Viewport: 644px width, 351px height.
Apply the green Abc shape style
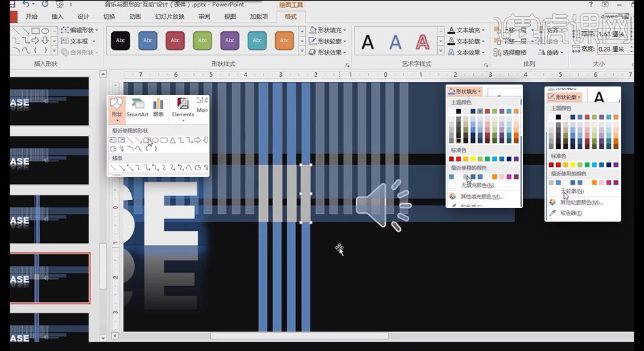[x=202, y=40]
